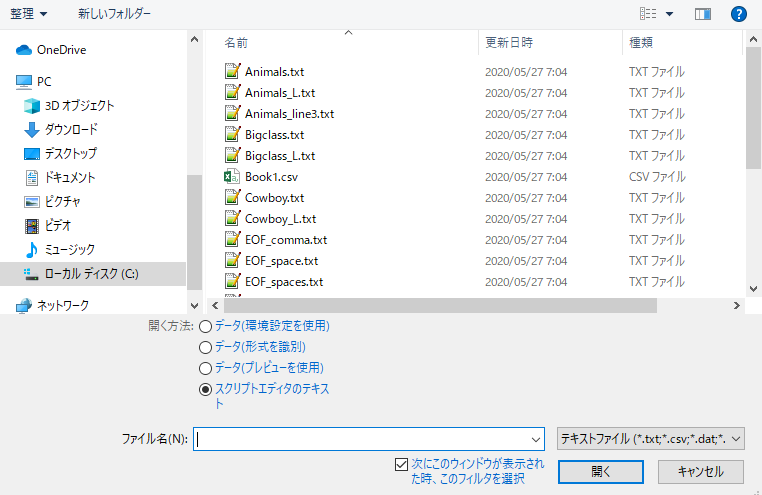Click the Book1.csv Excel icon
762x495 pixels.
(x=232, y=176)
